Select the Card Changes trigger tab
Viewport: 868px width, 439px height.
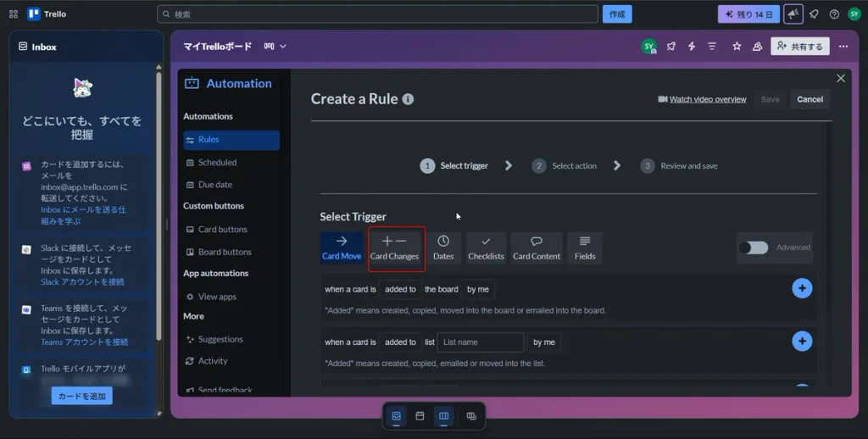(394, 248)
